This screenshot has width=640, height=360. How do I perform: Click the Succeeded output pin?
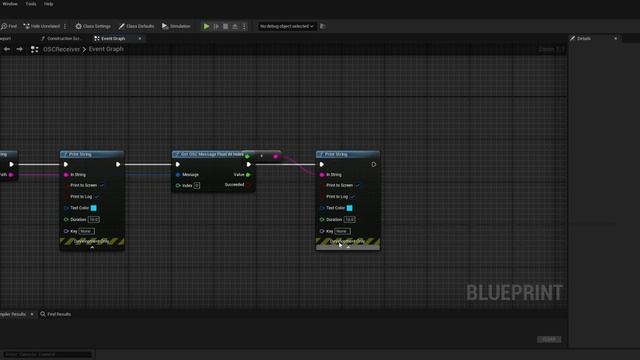point(248,185)
